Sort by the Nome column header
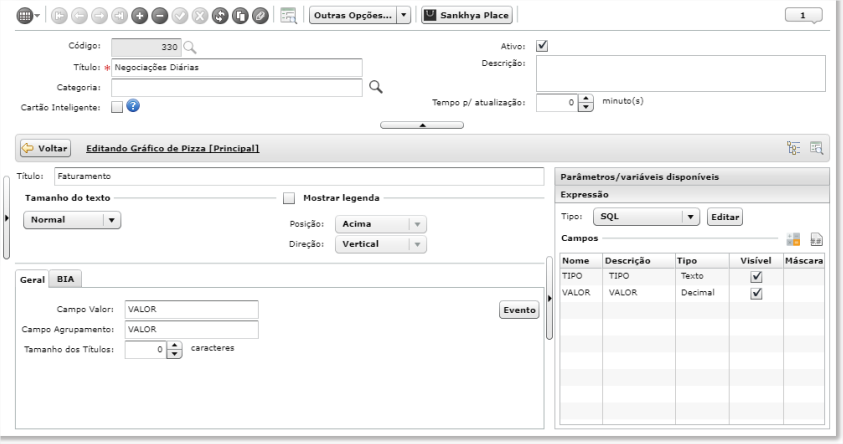The height and width of the screenshot is (444, 843). [581, 261]
